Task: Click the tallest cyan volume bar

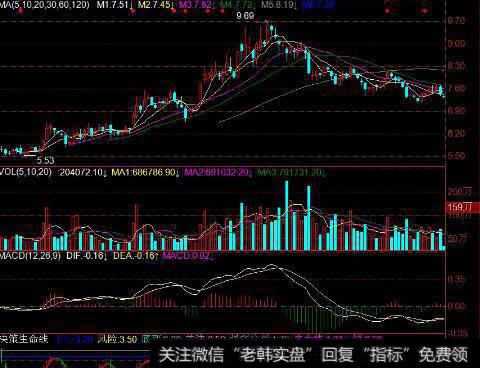Action: click(287, 216)
